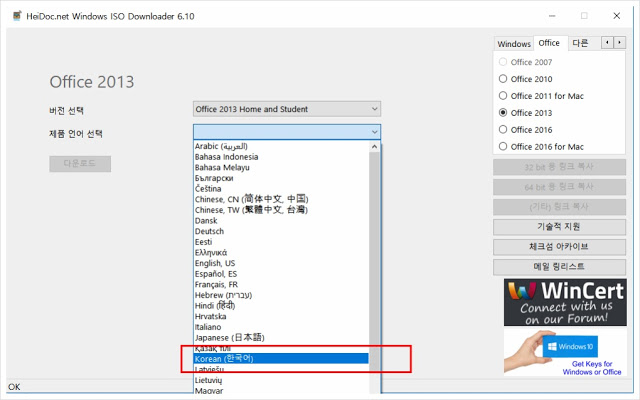This screenshot has width=640, height=400.
Task: Close the ISO Downloader window
Action: (617, 16)
